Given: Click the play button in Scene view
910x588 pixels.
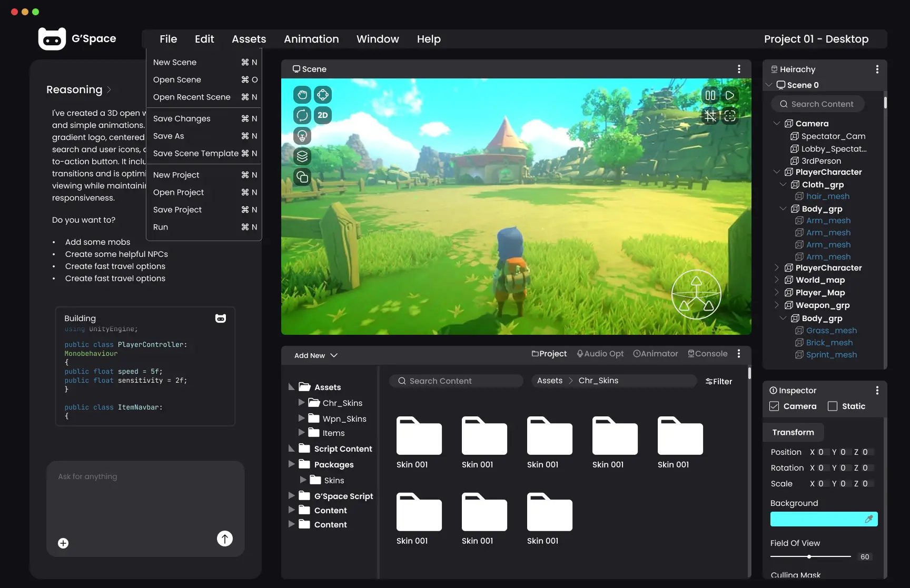Looking at the screenshot, I should (x=730, y=95).
